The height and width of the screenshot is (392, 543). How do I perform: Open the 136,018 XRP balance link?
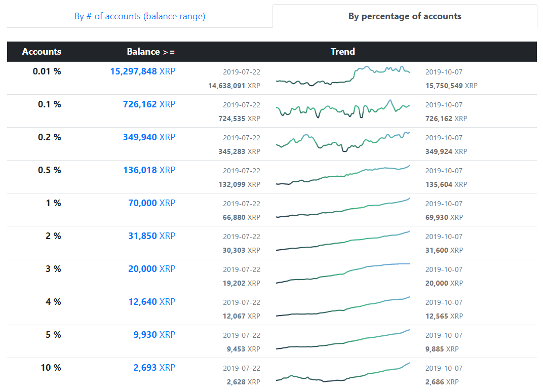(x=149, y=170)
